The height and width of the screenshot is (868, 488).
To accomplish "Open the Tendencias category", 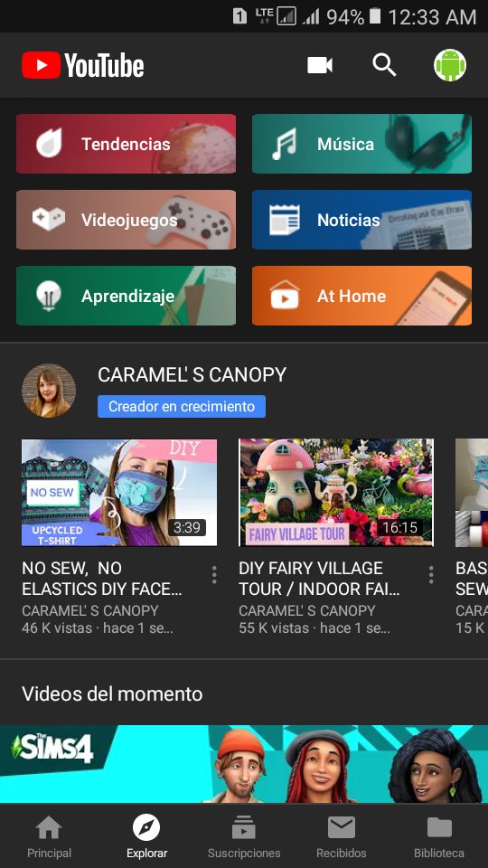I will pos(127,144).
